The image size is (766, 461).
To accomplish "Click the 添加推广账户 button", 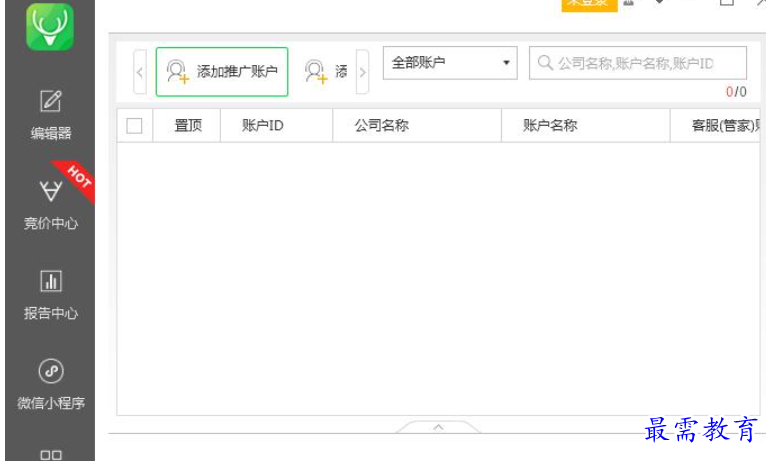I will coord(222,72).
